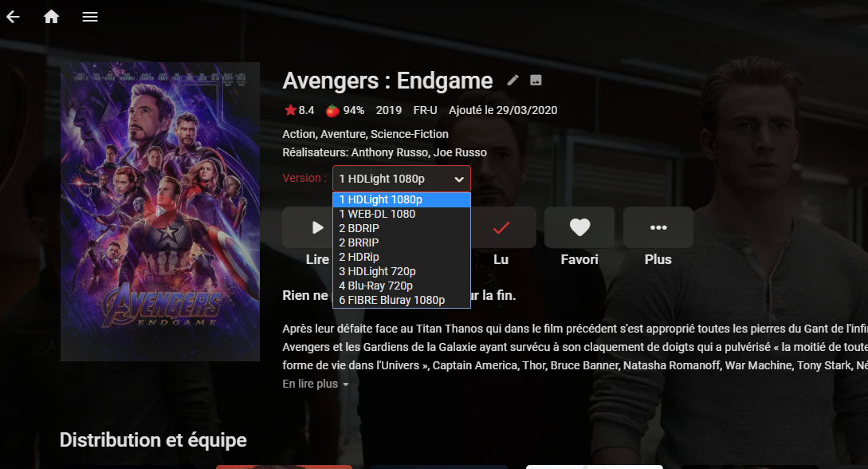Select 1 HDLight 1080p option
The width and height of the screenshot is (868, 469).
click(x=402, y=199)
